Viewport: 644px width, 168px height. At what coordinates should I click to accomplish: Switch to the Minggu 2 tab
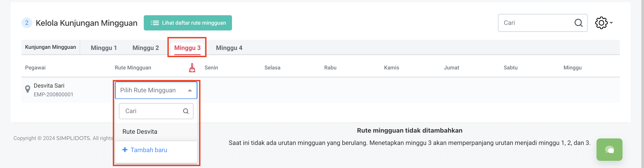[146, 48]
